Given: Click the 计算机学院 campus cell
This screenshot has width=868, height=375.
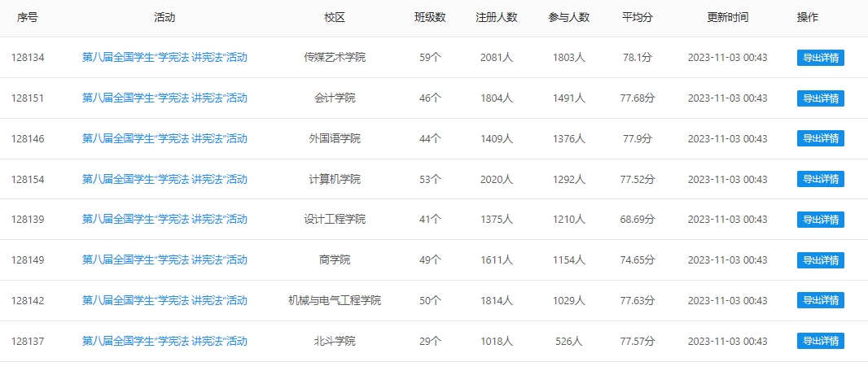Looking at the screenshot, I should [335, 179].
